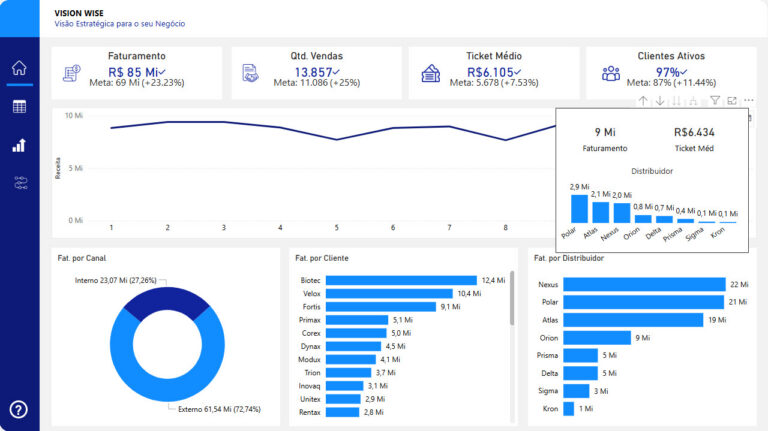The image size is (768, 431).
Task: Open the filter sliders sidebar icon
Action: [18, 183]
